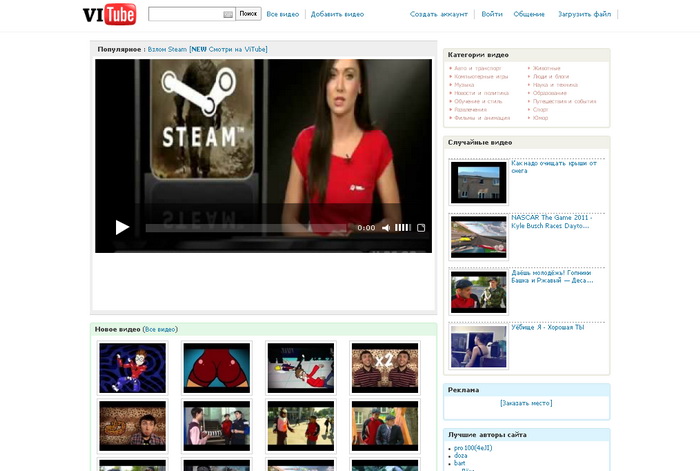Select category Компьютерные игры
Image resolution: width=700 pixels, height=471 pixels.
[x=481, y=76]
